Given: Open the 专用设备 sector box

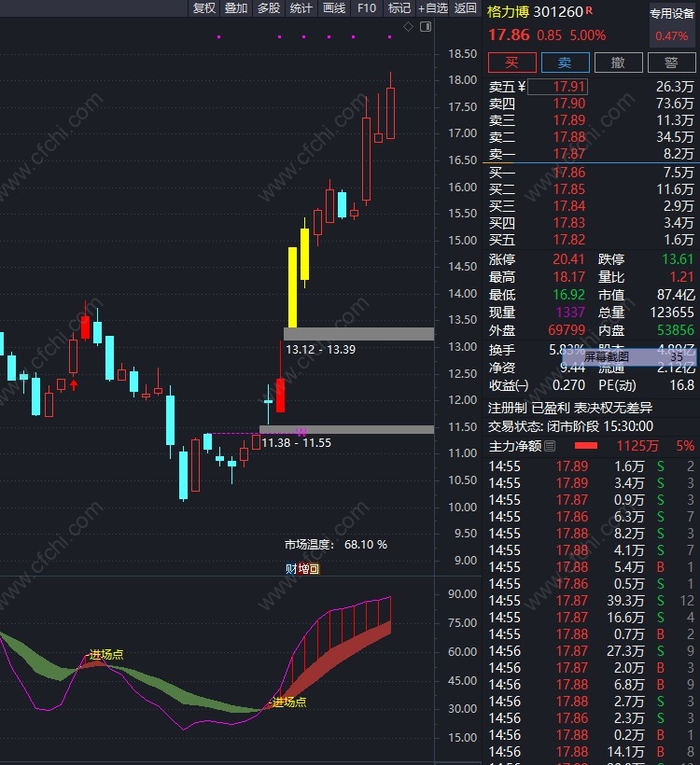Looking at the screenshot, I should pos(672,24).
